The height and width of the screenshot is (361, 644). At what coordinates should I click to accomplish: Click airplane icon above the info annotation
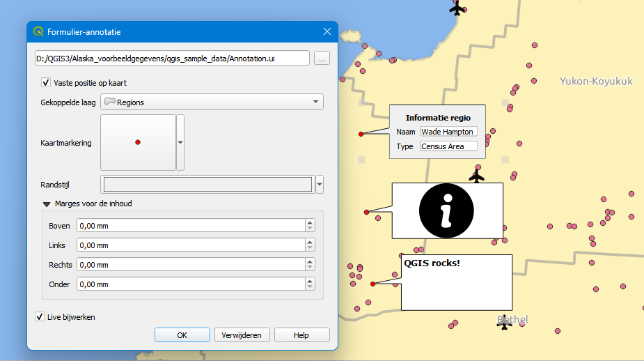476,177
